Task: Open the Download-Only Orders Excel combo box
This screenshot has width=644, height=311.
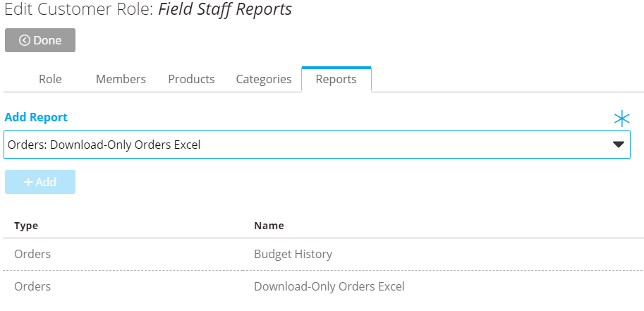Action: point(317,145)
